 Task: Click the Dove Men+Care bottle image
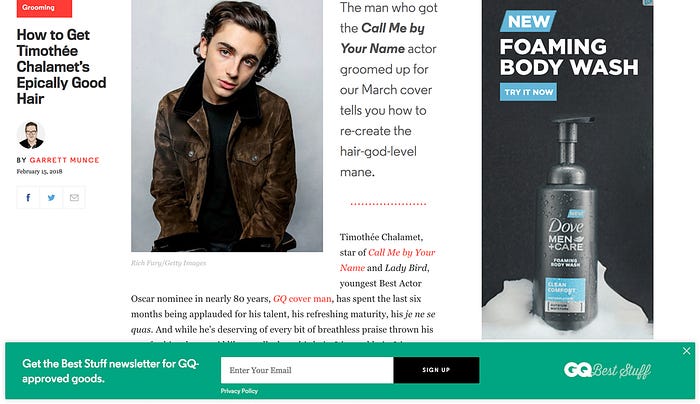pos(567,223)
